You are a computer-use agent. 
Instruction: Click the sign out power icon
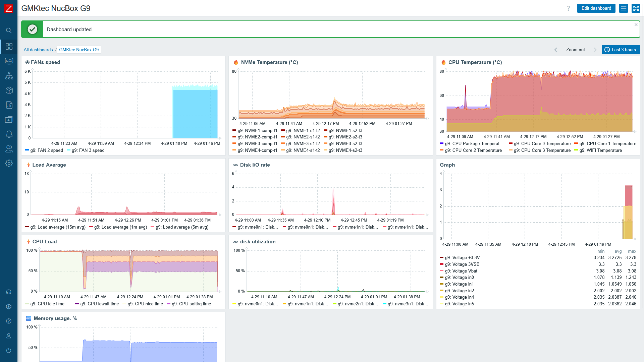pos(9,351)
